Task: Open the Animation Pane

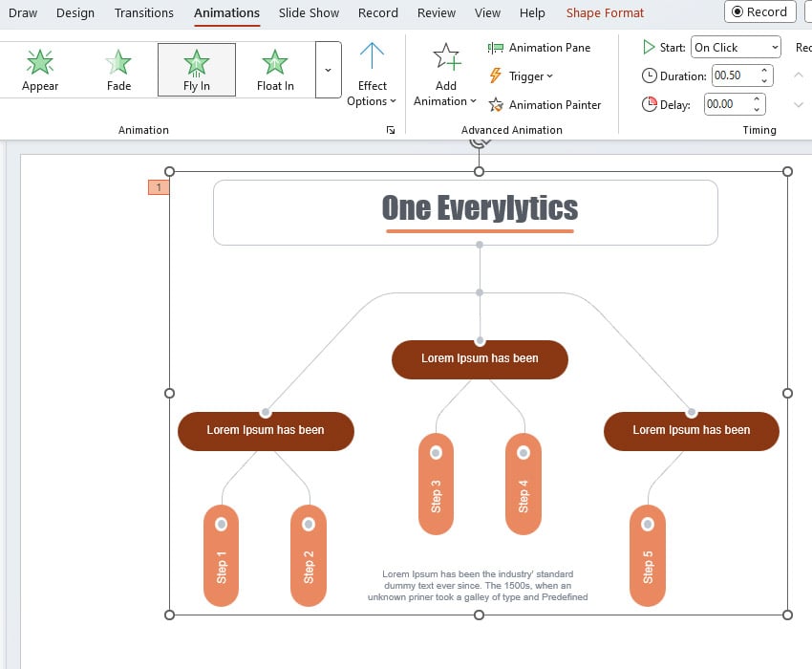Action: (x=540, y=48)
